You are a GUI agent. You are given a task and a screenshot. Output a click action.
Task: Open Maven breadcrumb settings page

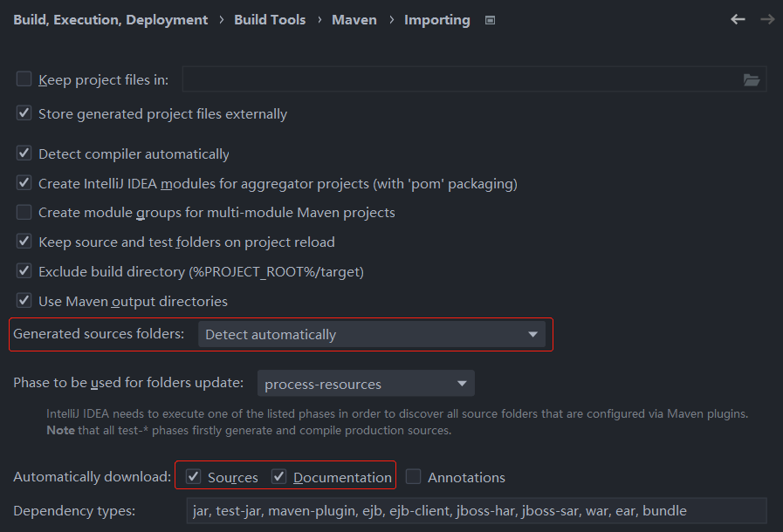click(354, 19)
